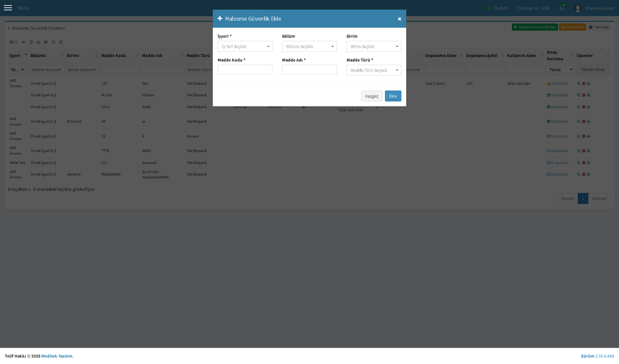619x364 pixels.
Task: Open the dialog's Bölüm Seçiniz dropdown
Action: click(309, 46)
